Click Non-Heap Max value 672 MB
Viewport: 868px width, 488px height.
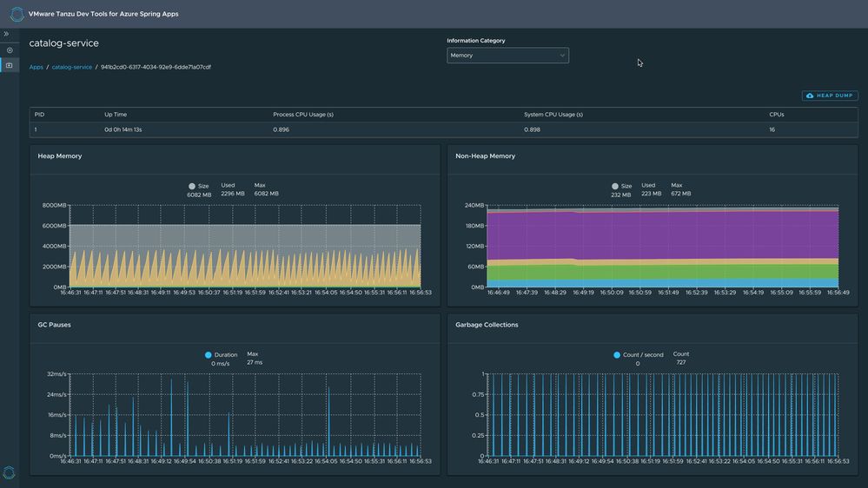[x=681, y=194]
